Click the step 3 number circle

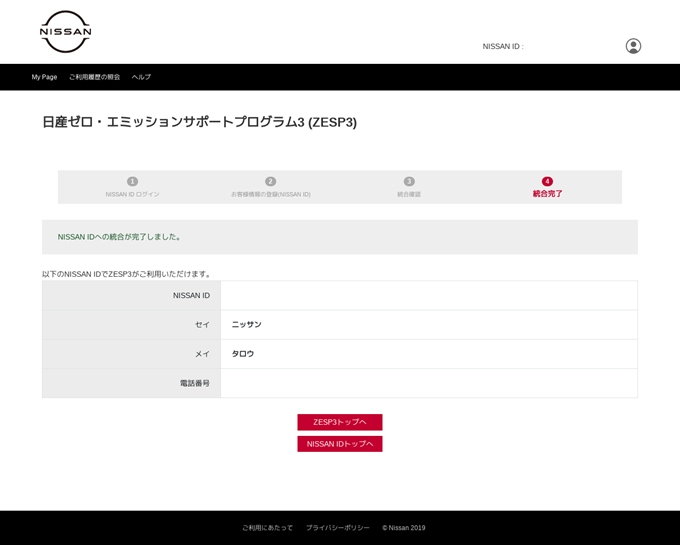tap(409, 181)
